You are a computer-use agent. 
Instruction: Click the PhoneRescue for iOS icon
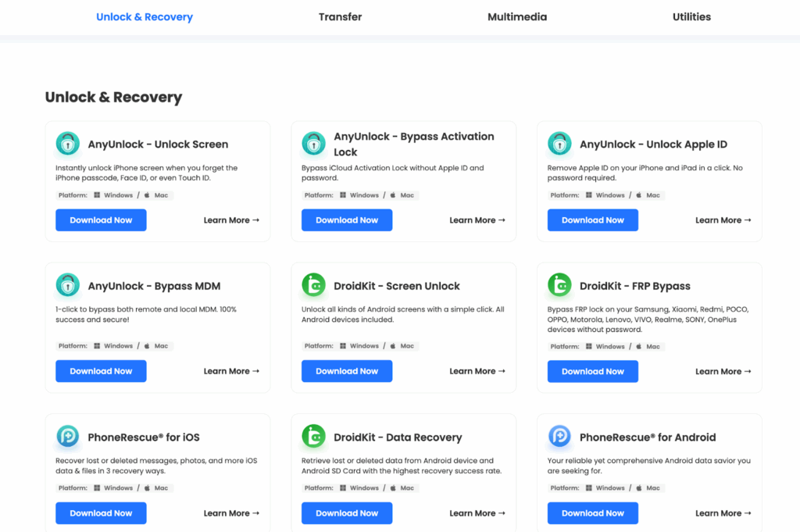[68, 437]
